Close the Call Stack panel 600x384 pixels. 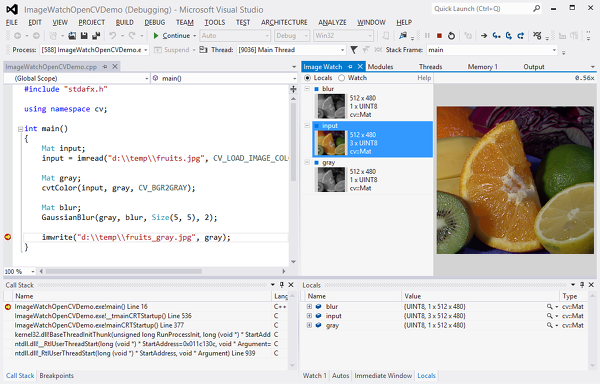(291, 285)
